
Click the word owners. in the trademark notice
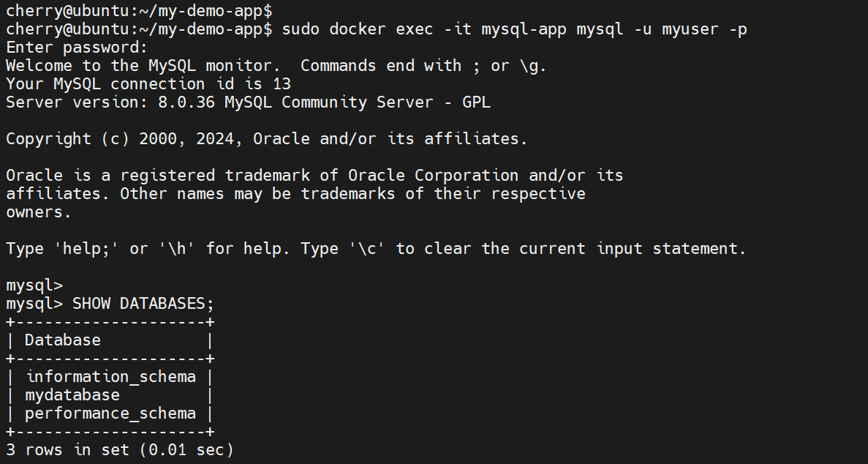click(39, 212)
